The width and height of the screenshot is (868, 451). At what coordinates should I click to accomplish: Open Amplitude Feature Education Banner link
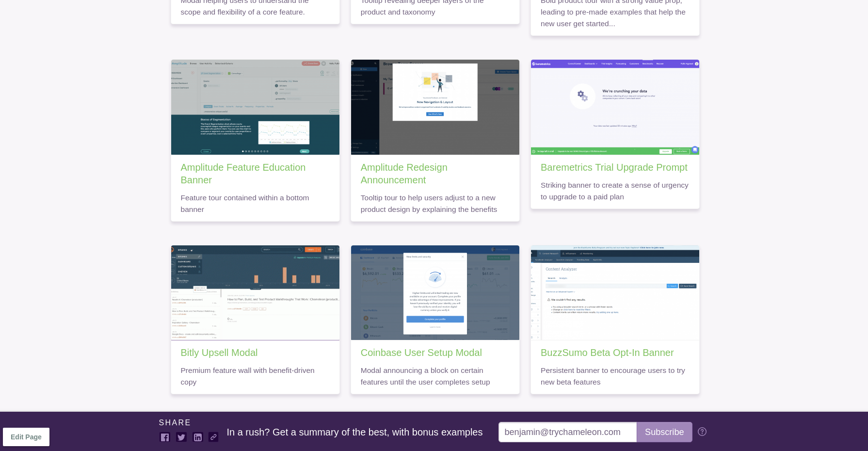(x=243, y=174)
